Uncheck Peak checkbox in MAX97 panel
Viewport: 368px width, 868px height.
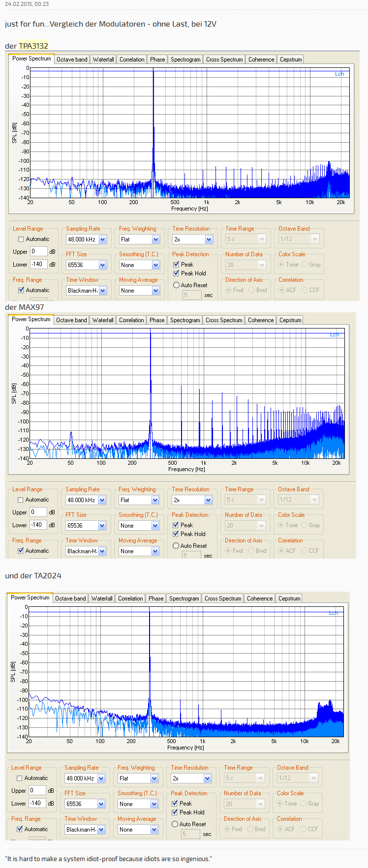[x=176, y=525]
